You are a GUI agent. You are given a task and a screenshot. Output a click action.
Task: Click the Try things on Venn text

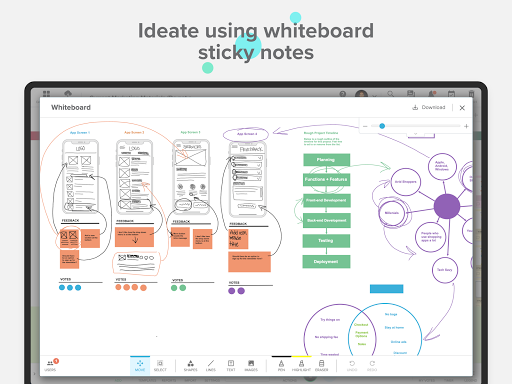click(x=330, y=320)
